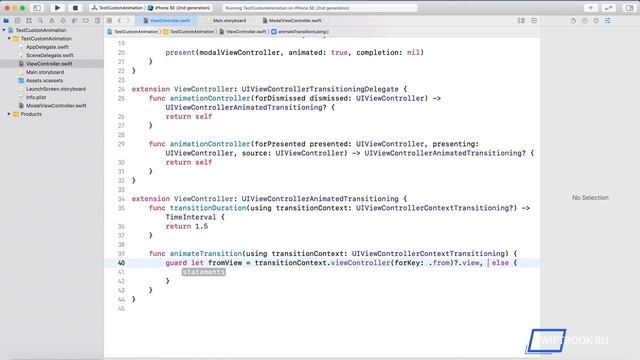Click line number 34 in the gutter
The image size is (640, 360).
coord(121,199)
